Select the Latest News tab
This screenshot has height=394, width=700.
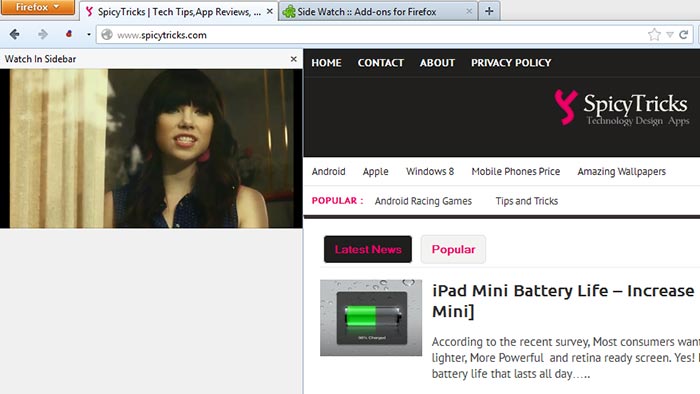click(368, 249)
